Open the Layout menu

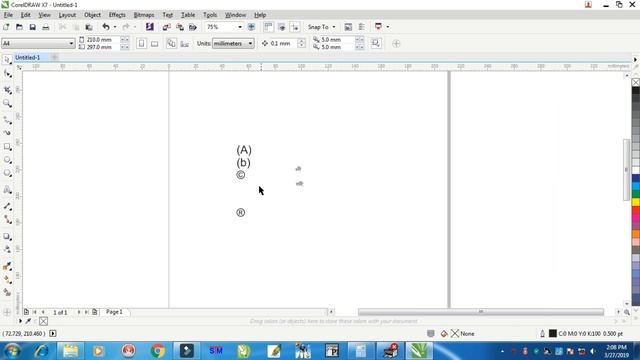[x=67, y=15]
